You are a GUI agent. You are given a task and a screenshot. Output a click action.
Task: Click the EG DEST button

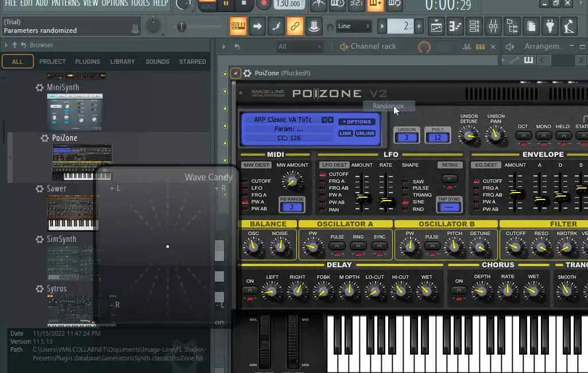pyautogui.click(x=486, y=165)
